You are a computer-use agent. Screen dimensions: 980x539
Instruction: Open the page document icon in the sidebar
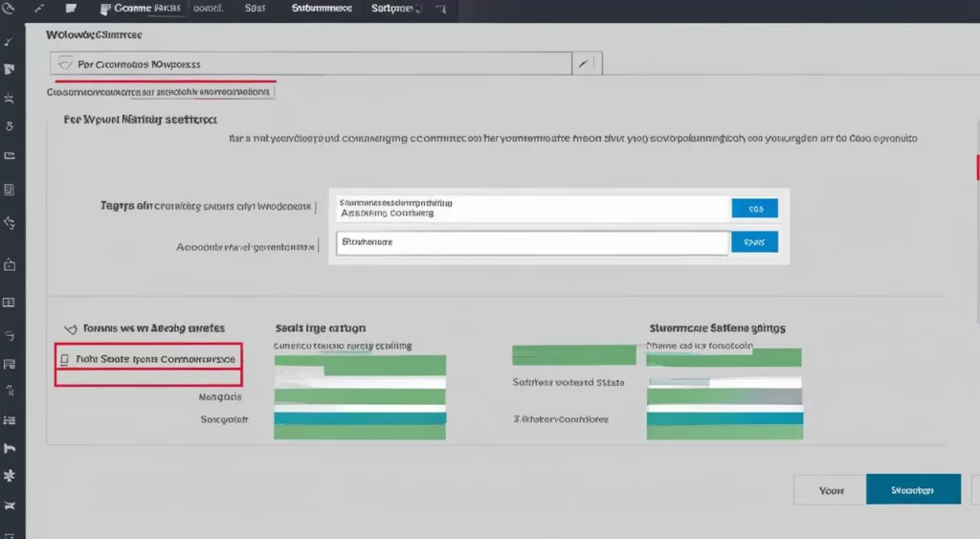[9, 190]
